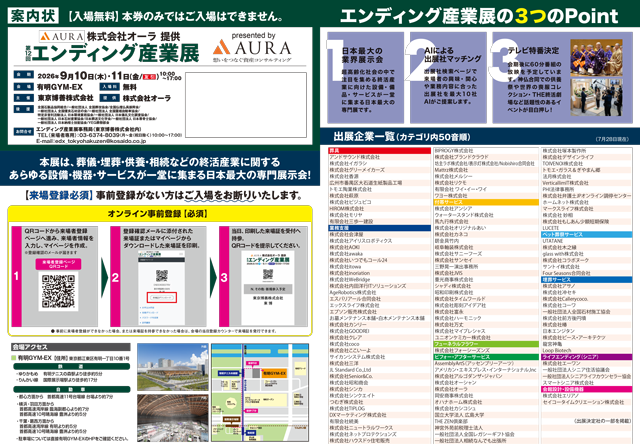Click the JL Standard Co.,Ltd exhibitor row

click(x=379, y=370)
